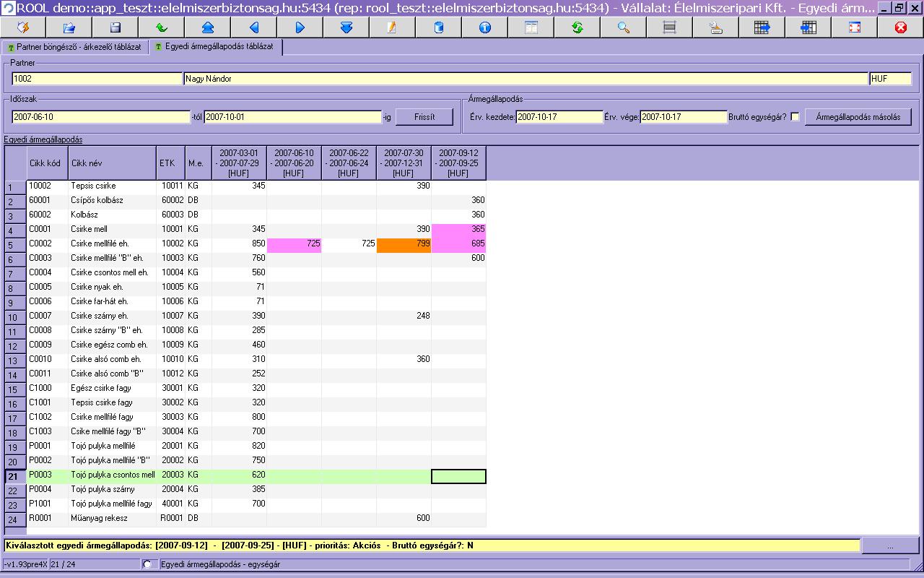This screenshot has height=578, width=924.
Task: Go to previous record with left arrow
Action: click(x=254, y=27)
